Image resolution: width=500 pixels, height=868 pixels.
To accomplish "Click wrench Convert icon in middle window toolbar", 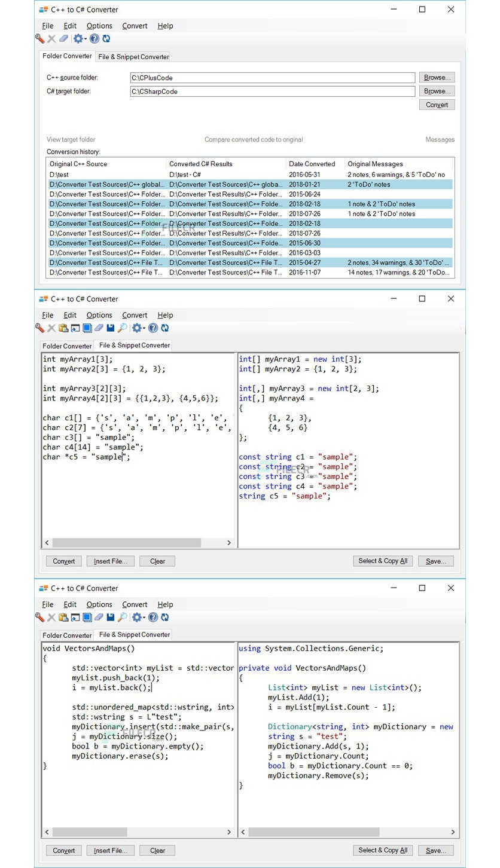I will [40, 328].
